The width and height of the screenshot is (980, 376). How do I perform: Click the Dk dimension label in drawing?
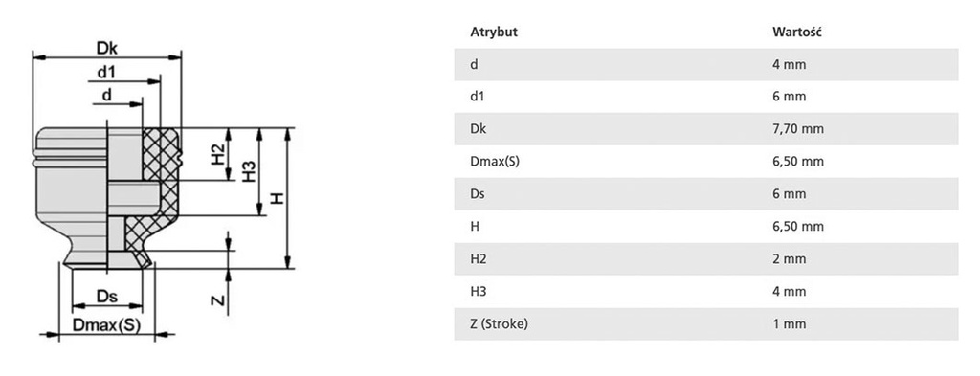pos(107,48)
